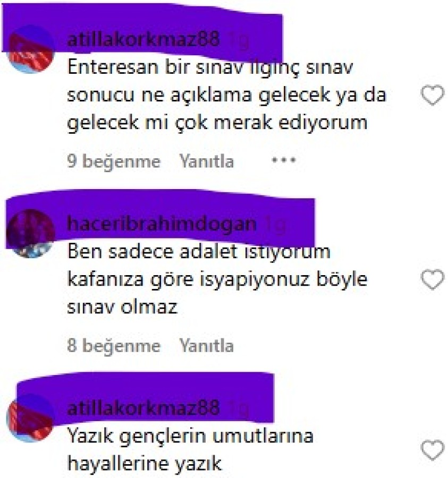Like the "Yazık gençlerin umutlarına" comment heart

point(433,450)
